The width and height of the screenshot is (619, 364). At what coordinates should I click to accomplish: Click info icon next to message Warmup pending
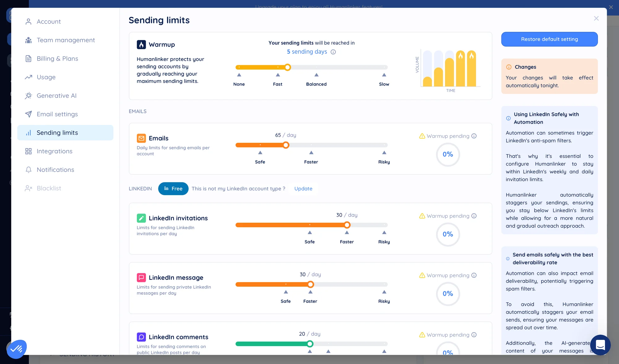click(474, 275)
